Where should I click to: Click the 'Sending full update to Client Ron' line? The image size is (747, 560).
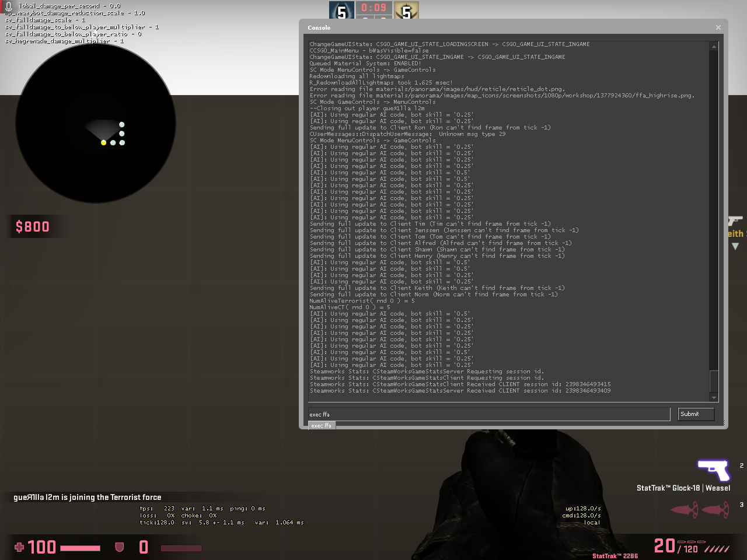(430, 128)
